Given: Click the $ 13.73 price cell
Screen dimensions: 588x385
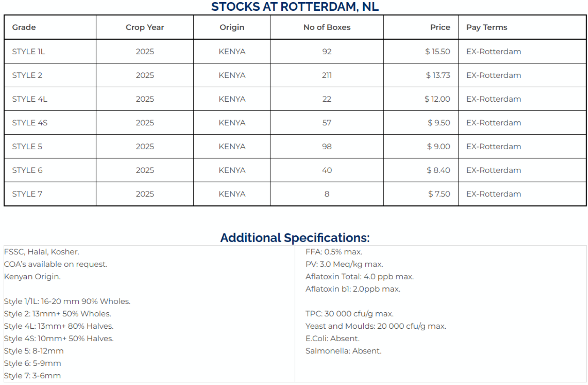Looking at the screenshot, I should [x=421, y=75].
